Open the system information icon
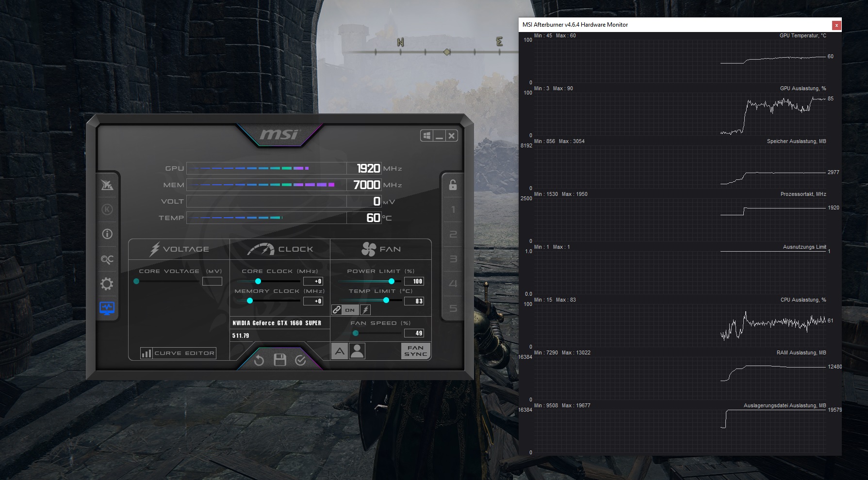Screen dimensions: 868x480 (x=107, y=234)
